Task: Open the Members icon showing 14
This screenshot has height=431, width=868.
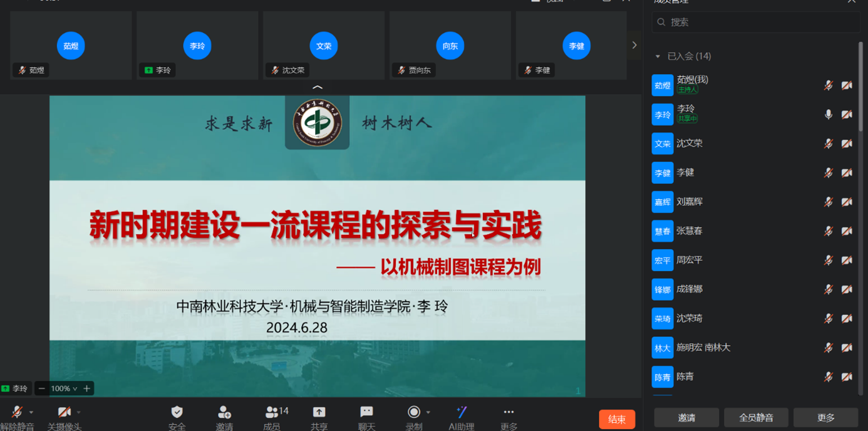Action: [272, 412]
